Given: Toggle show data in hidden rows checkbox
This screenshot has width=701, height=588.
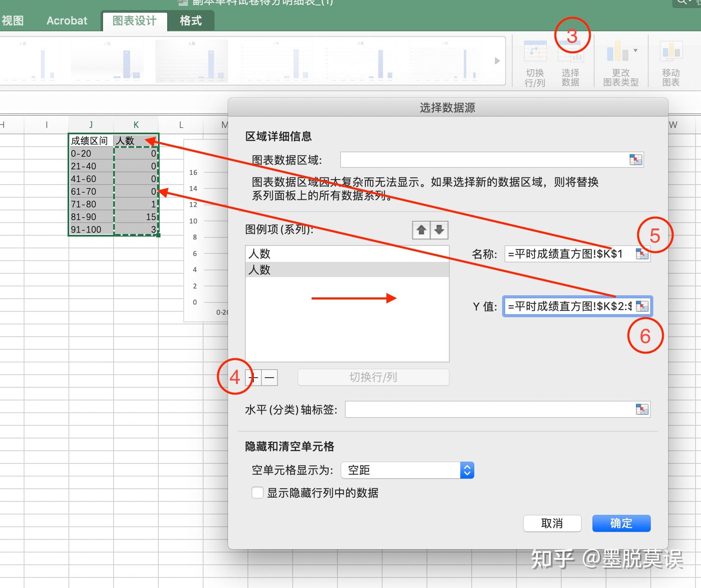Looking at the screenshot, I should [258, 493].
